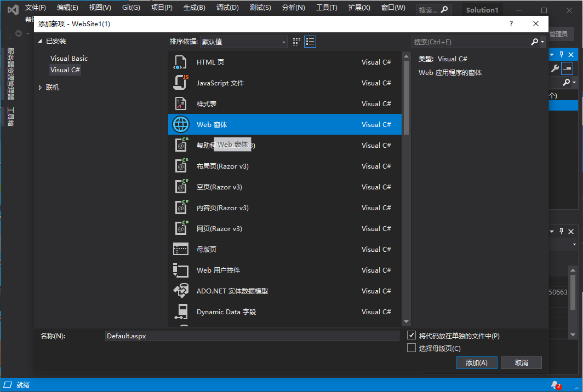Screen dimensions: 583x392
Task: Open the 排序依据 默认值 dropdown
Action: (x=243, y=42)
